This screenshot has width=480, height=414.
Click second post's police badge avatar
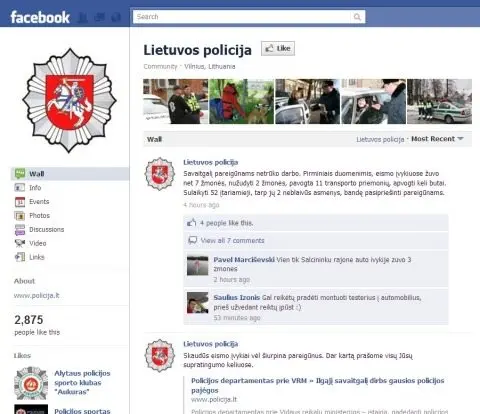[x=160, y=355]
